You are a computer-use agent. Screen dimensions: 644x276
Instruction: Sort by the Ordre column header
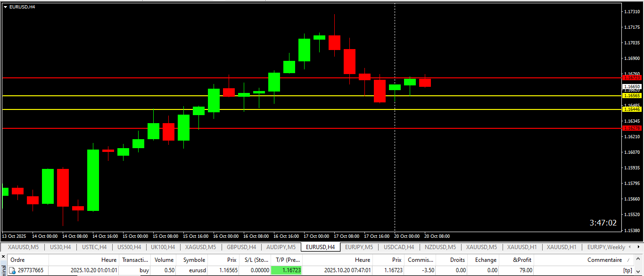tap(28, 260)
